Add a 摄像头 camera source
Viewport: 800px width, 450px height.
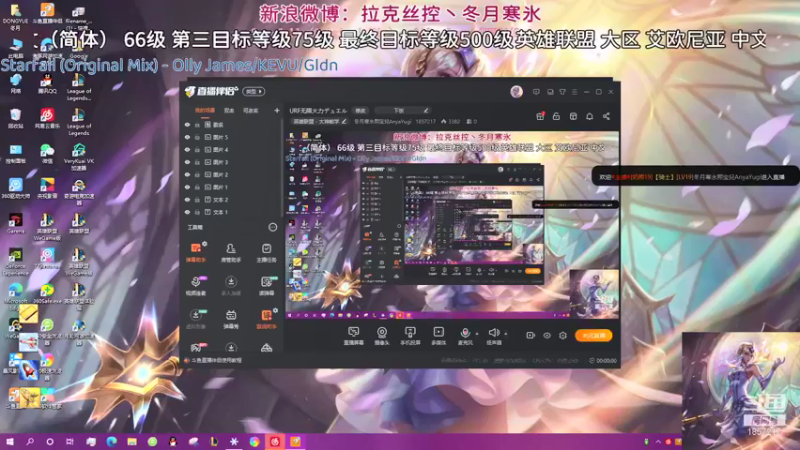[382, 336]
